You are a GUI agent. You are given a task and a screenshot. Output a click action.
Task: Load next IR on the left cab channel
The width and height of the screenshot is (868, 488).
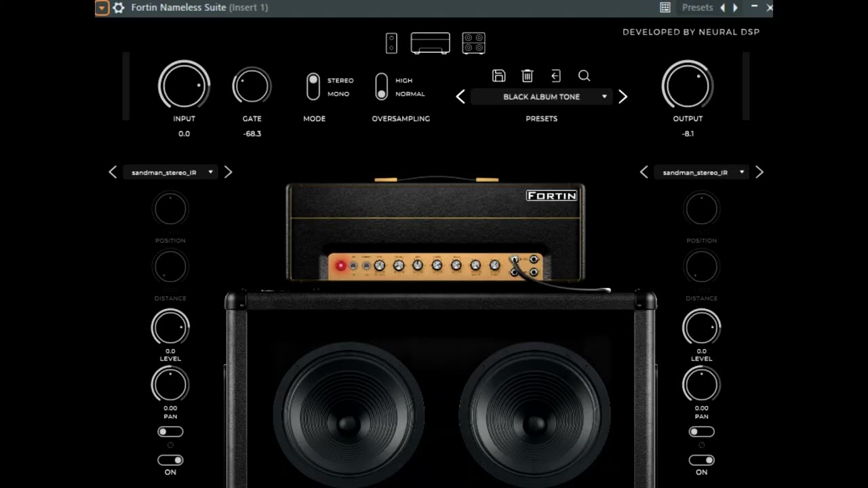coord(228,172)
